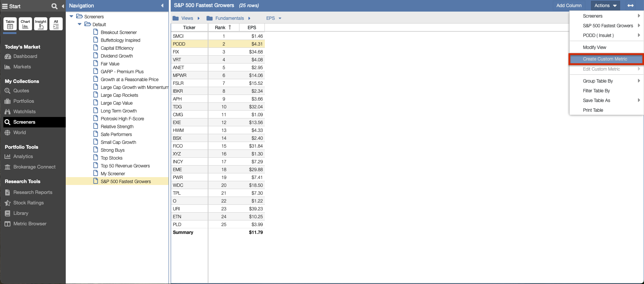644x284 pixels.
Task: Click the Views folder icon
Action: click(176, 18)
